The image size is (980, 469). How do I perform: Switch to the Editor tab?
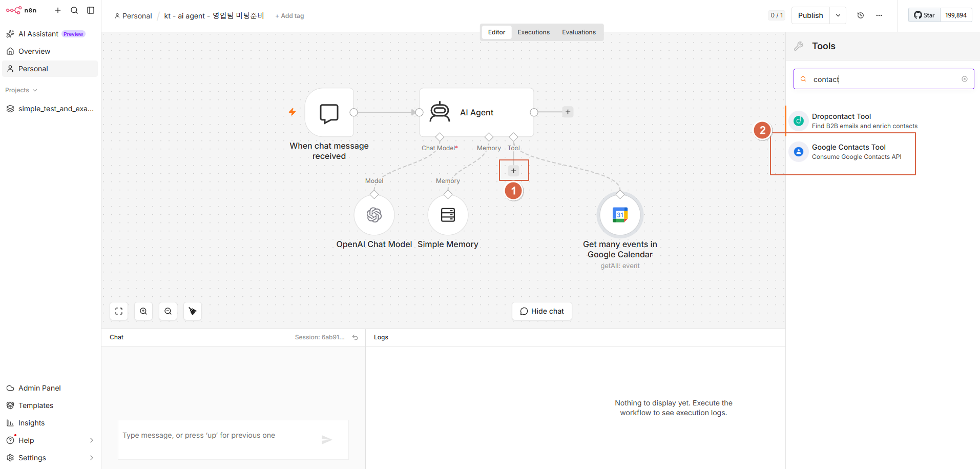pos(496,32)
